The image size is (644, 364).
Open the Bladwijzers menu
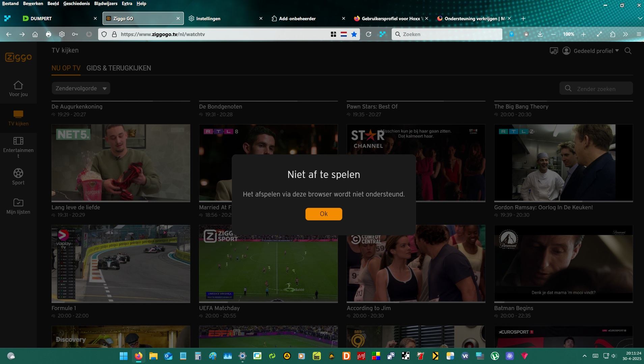[x=106, y=3]
